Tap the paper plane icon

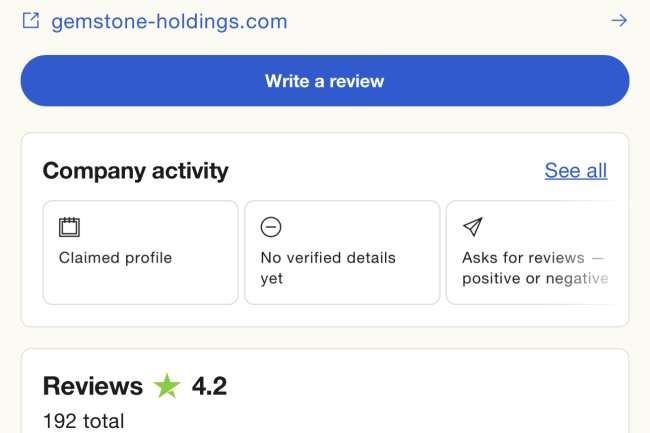pos(473,227)
